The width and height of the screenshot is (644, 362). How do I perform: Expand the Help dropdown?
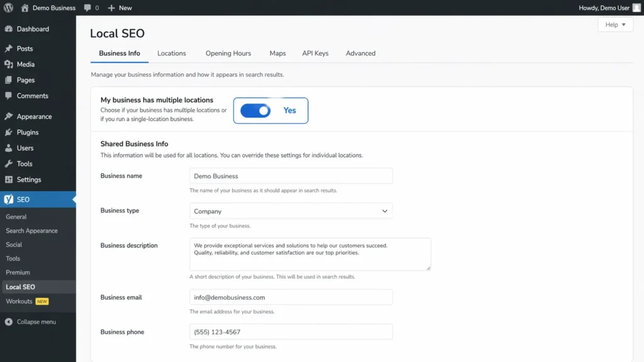click(x=614, y=24)
